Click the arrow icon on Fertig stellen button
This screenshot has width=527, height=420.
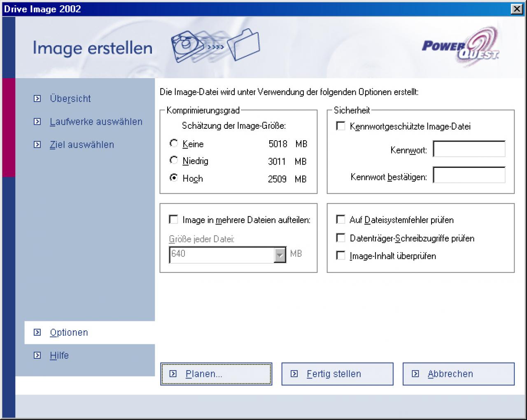294,374
